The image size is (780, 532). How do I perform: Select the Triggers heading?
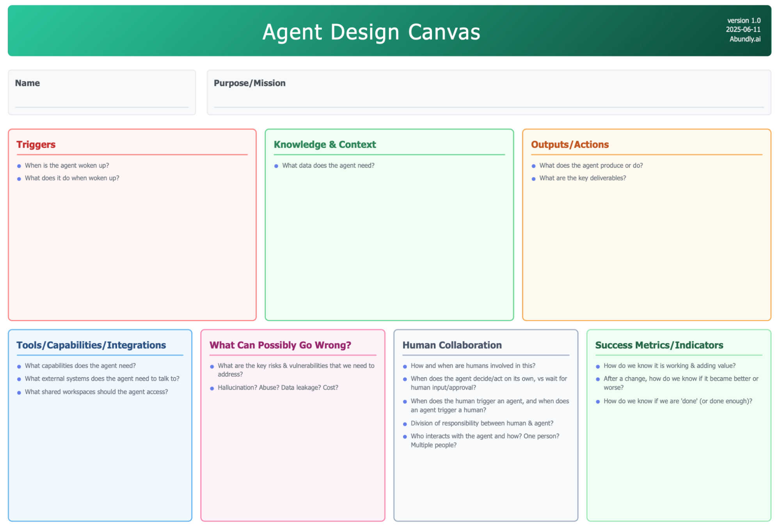coord(36,145)
